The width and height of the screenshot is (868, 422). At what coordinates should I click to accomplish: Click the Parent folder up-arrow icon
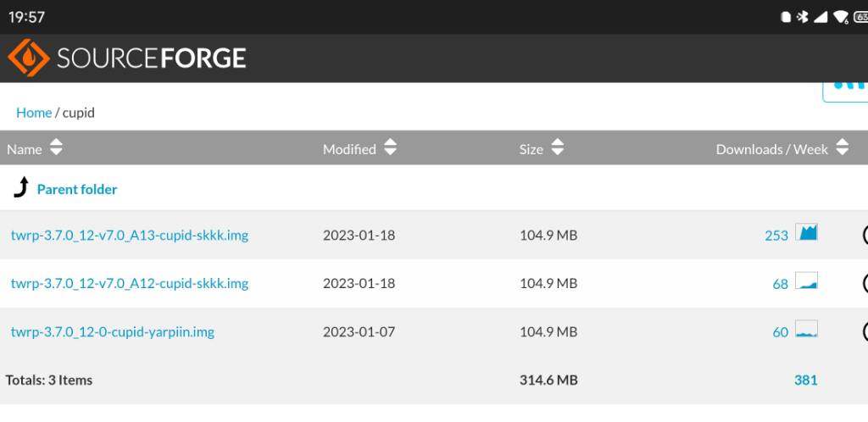click(x=20, y=187)
